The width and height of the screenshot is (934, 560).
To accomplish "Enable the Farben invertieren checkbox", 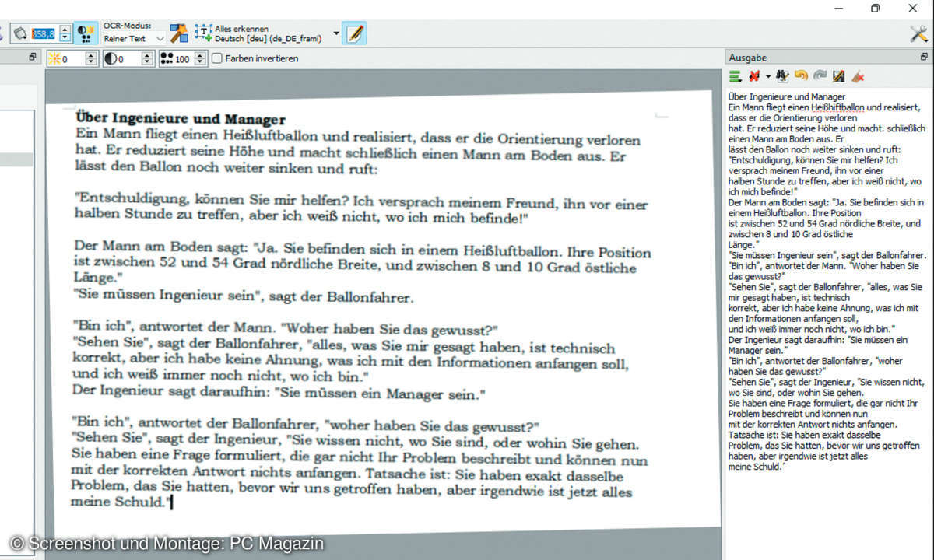I will click(x=217, y=58).
